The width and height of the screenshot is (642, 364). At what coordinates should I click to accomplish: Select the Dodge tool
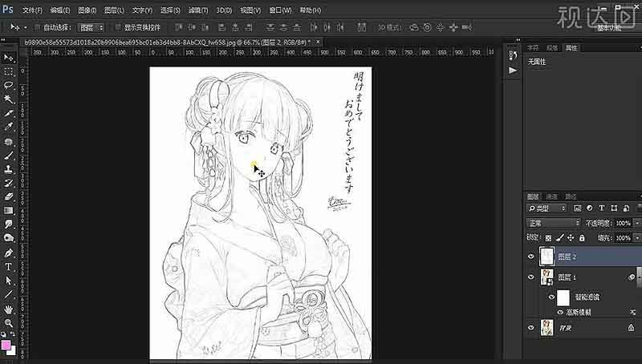[8, 238]
